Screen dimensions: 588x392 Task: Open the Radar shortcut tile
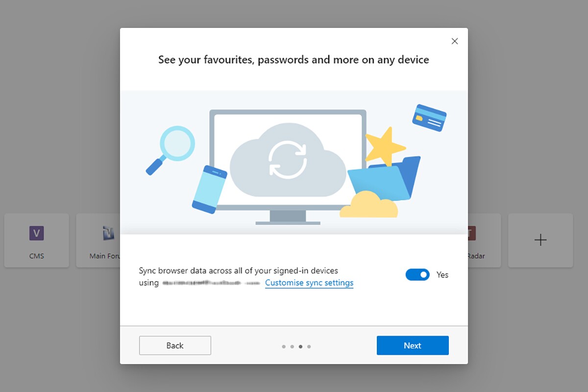pyautogui.click(x=473, y=240)
